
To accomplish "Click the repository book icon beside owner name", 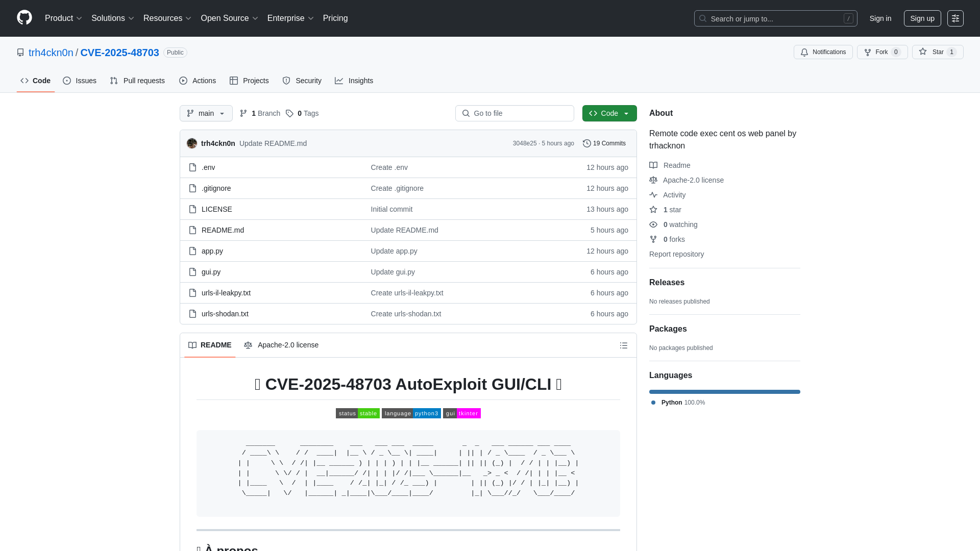I will pos(20,53).
